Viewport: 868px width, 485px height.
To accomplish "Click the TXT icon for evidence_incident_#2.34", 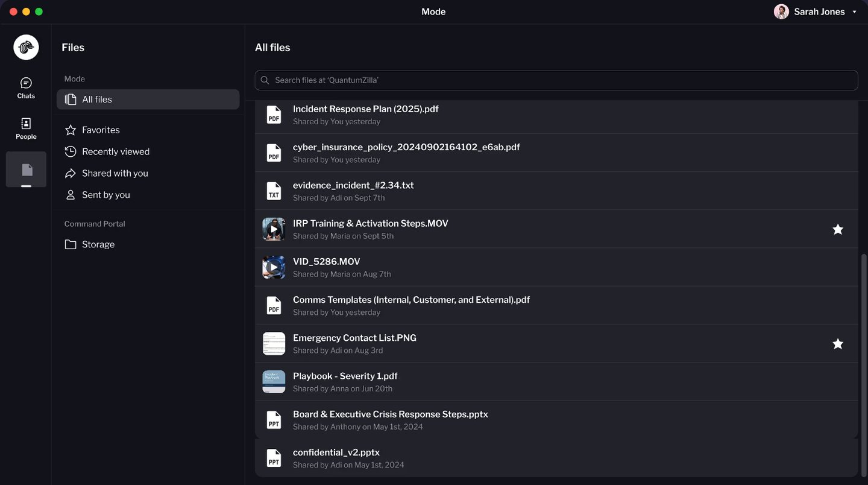I will click(x=274, y=191).
